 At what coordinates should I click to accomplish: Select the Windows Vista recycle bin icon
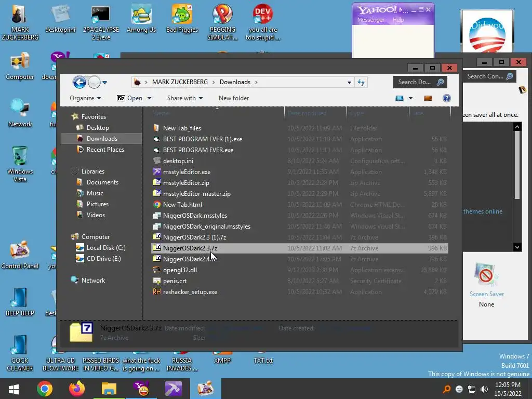[20, 164]
